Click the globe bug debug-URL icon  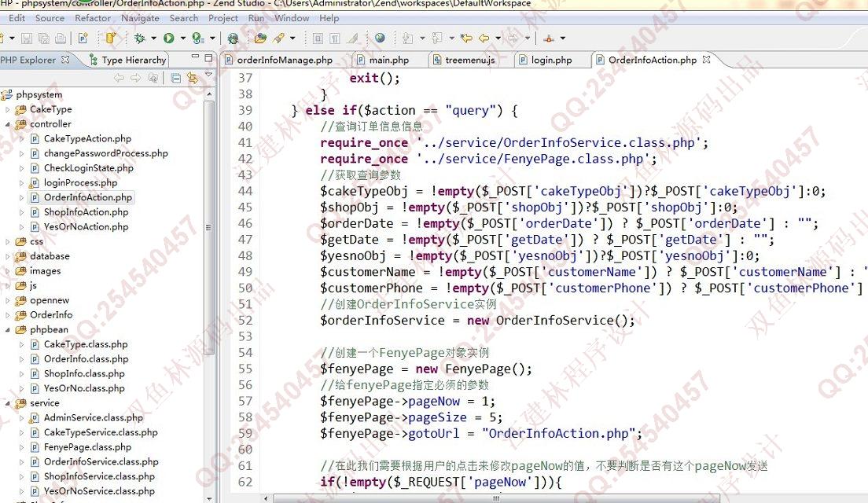coord(233,39)
